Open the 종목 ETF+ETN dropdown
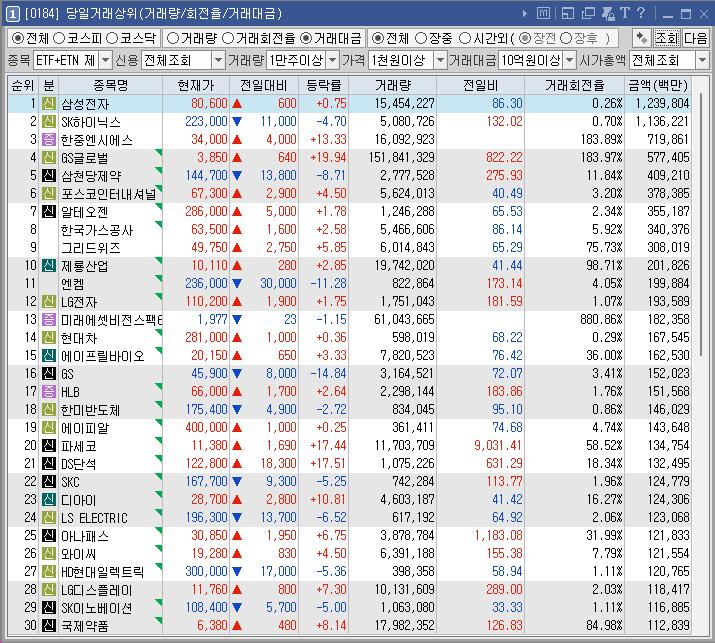Image resolution: width=715 pixels, height=643 pixels. coord(105,60)
